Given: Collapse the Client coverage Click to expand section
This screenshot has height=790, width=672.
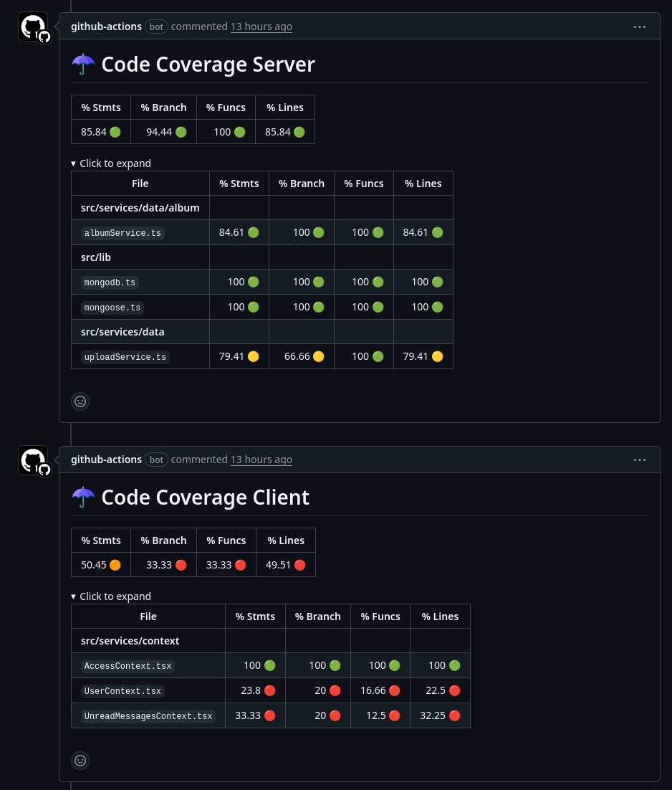Looking at the screenshot, I should coord(110,596).
